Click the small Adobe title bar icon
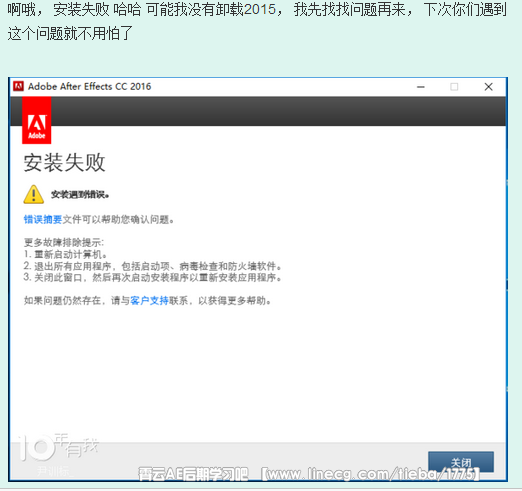522x491 pixels. pyautogui.click(x=18, y=86)
